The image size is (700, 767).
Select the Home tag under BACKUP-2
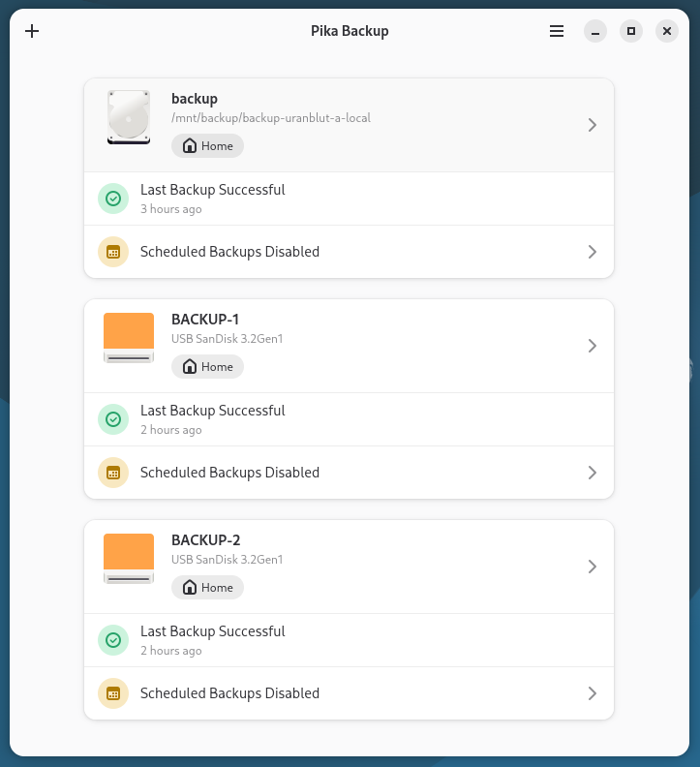coord(208,588)
